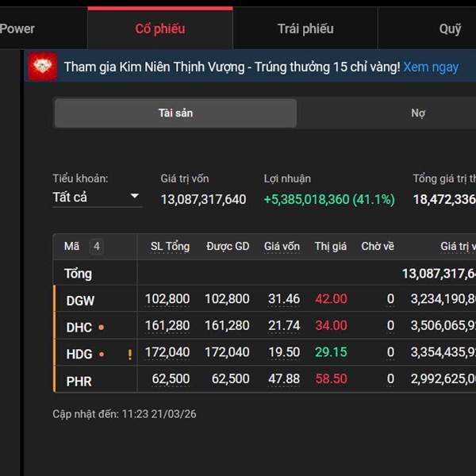Sort by the SL Tổng column header
Screen dimensions: 476x476
(170, 247)
